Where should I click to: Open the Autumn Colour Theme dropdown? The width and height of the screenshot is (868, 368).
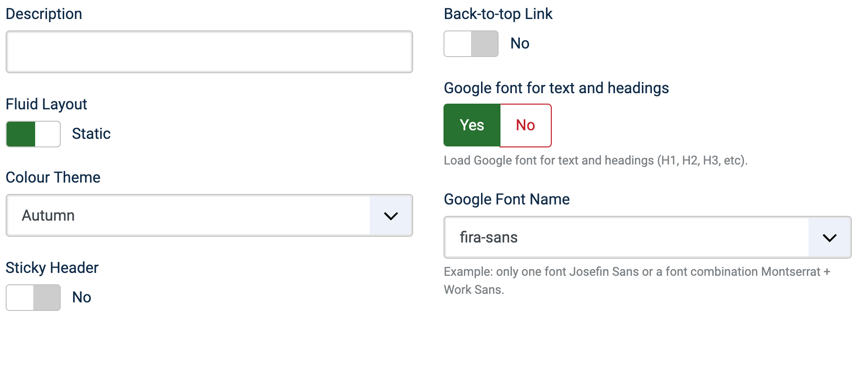tap(190, 215)
